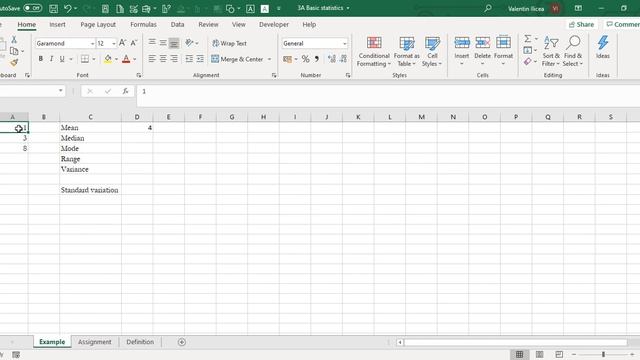
Task: Go to the Data tab
Action: [177, 24]
